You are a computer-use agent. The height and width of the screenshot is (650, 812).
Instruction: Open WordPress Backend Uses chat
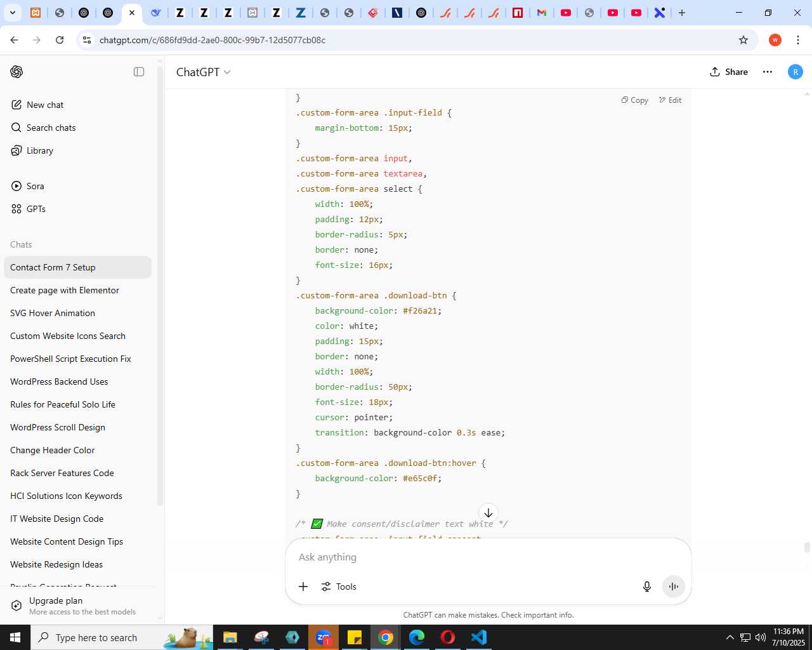coord(77,381)
